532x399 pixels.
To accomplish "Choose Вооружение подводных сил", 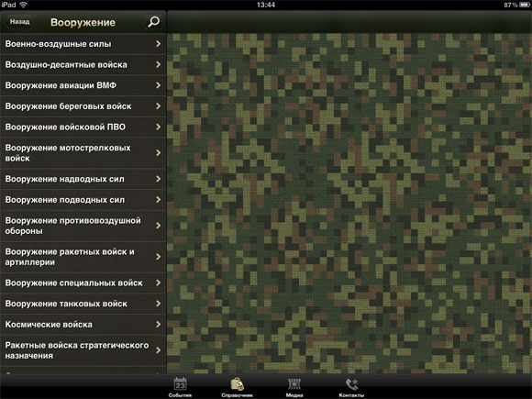I will [x=83, y=200].
